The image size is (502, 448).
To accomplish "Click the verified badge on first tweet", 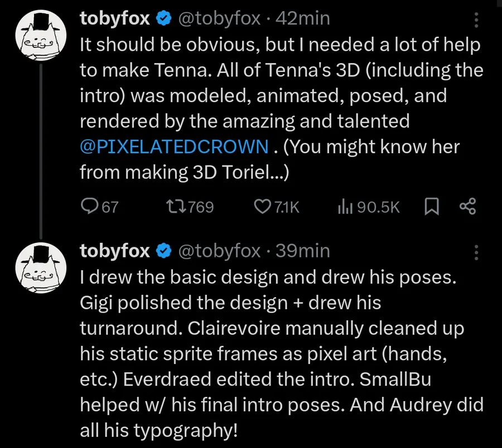I will click(x=163, y=18).
